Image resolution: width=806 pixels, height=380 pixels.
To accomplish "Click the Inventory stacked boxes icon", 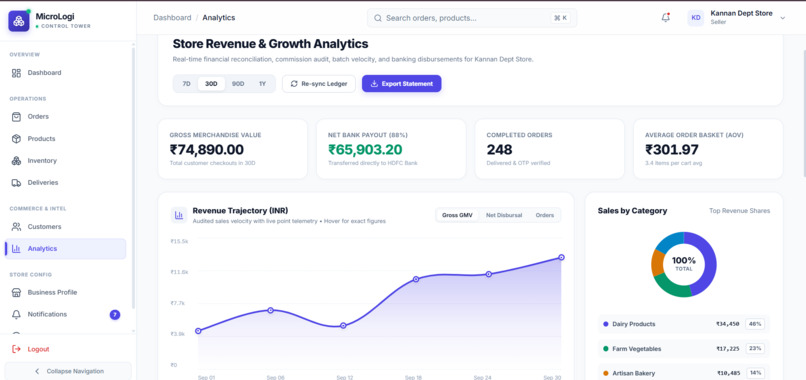I will (x=16, y=161).
